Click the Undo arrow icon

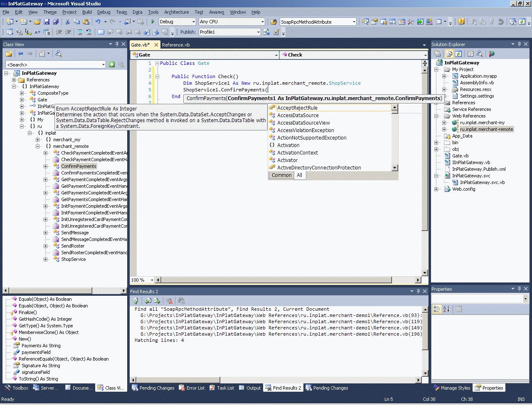[98, 22]
